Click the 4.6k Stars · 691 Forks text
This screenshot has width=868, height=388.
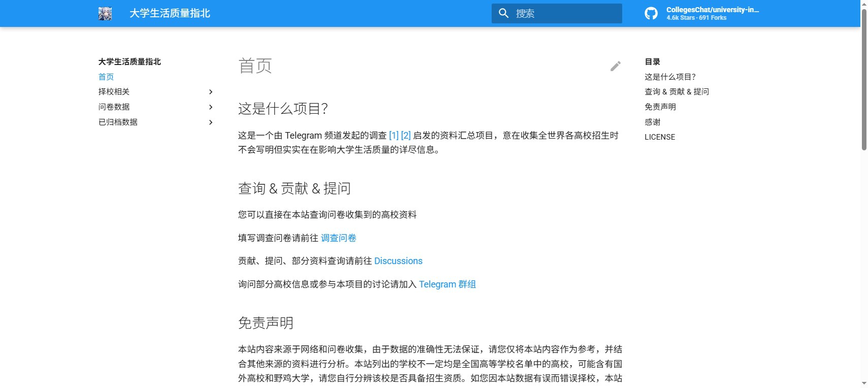696,18
